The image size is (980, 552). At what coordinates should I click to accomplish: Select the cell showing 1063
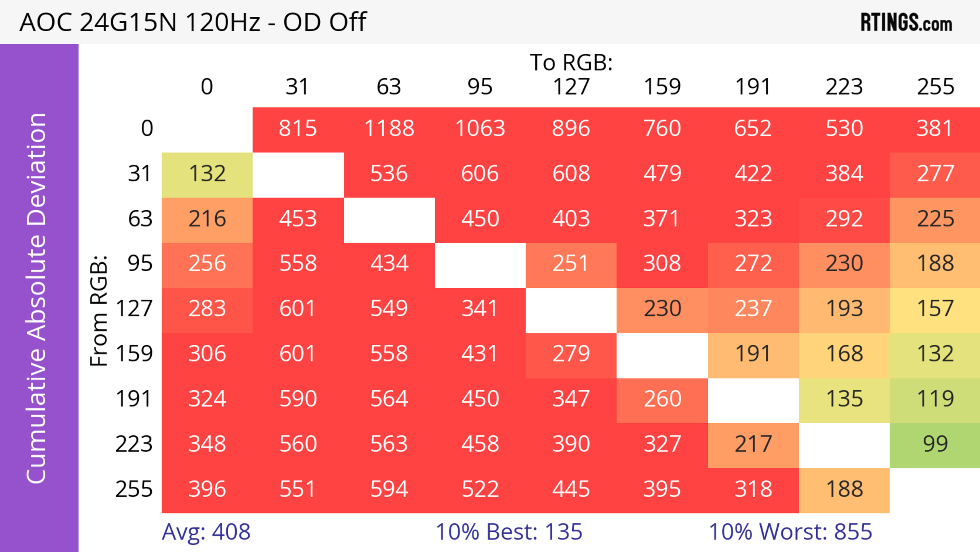(x=480, y=129)
